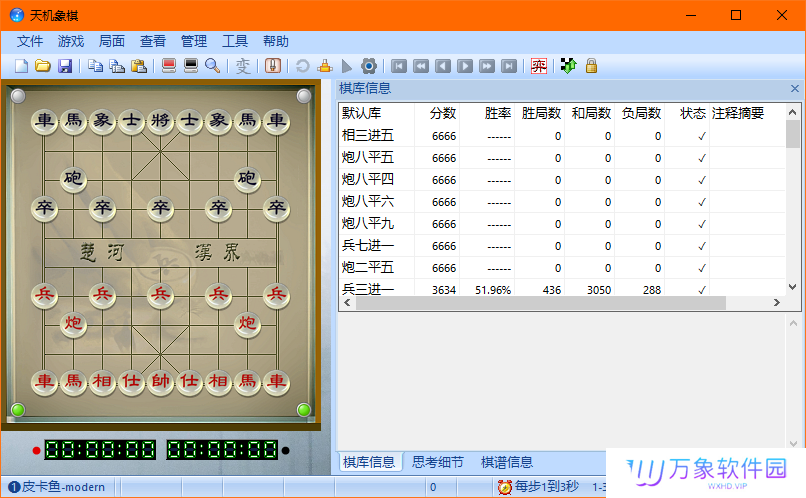Step back one move button
This screenshot has height=498, width=806.
[443, 66]
